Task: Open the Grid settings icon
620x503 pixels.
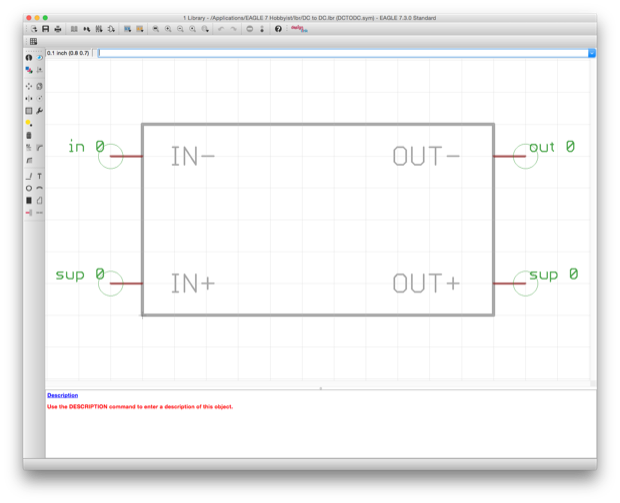Action: [34, 42]
